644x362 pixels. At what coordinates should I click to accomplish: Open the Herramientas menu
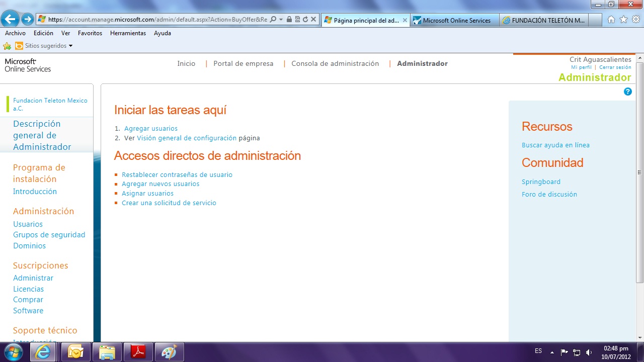pos(128,33)
